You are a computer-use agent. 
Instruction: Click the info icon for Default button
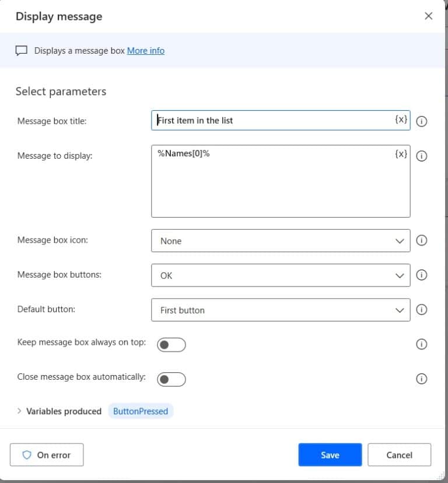pos(421,309)
